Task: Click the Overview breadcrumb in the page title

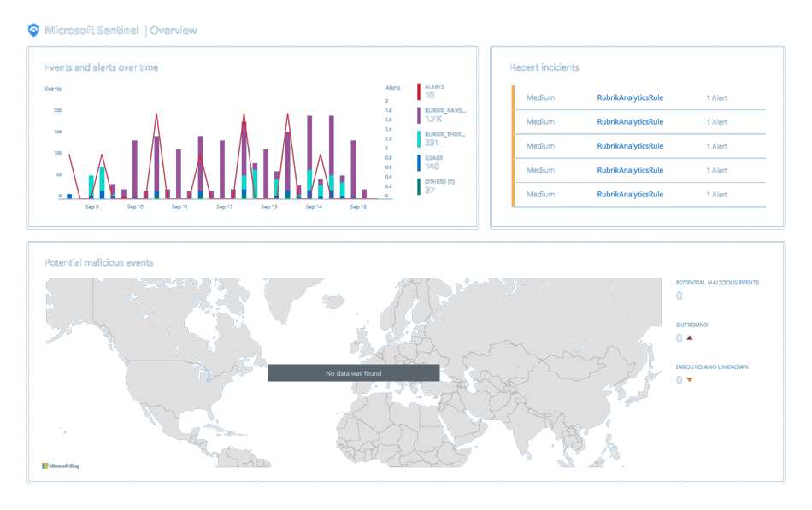Action: pos(174,31)
